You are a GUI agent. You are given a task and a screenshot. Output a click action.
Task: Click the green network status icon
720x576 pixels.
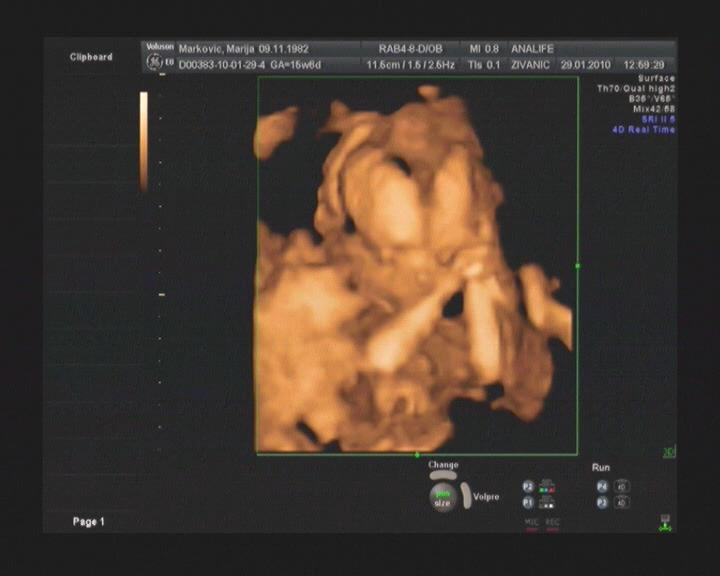coord(665,522)
